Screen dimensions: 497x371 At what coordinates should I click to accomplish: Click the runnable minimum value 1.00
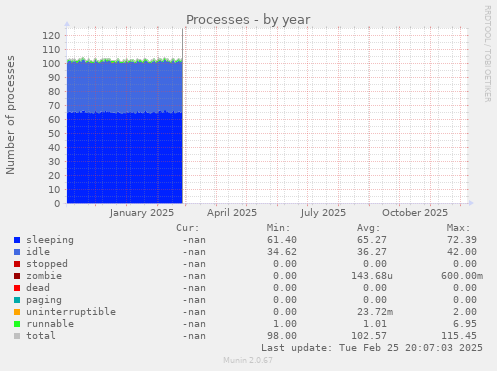coord(285,324)
